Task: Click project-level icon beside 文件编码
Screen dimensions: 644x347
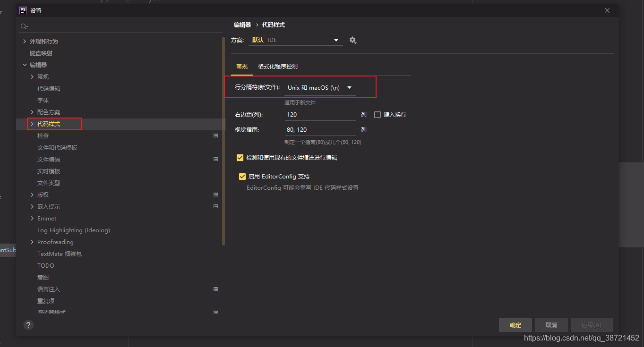Action: click(x=216, y=159)
